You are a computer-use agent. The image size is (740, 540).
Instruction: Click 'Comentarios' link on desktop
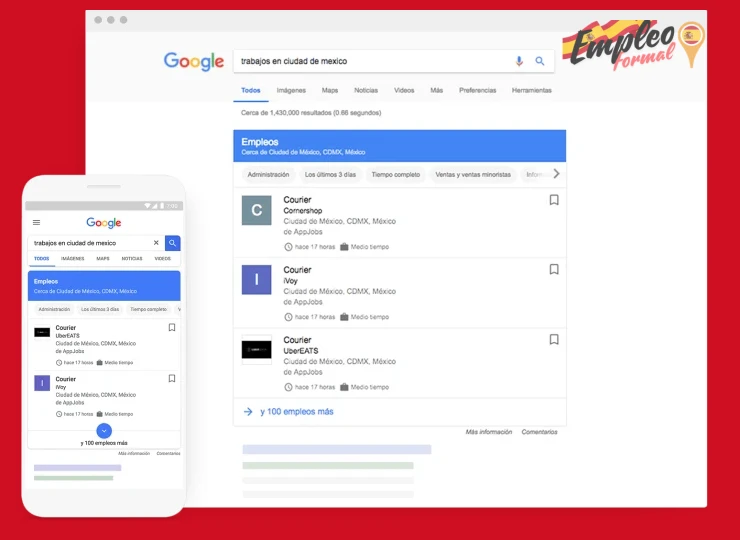click(539, 432)
